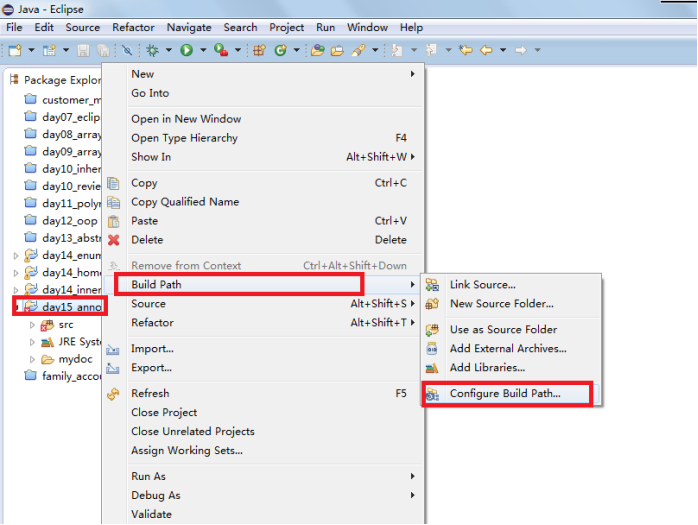Image resolution: width=698 pixels, height=525 pixels.
Task: Select the family_account project
Action: click(x=63, y=376)
